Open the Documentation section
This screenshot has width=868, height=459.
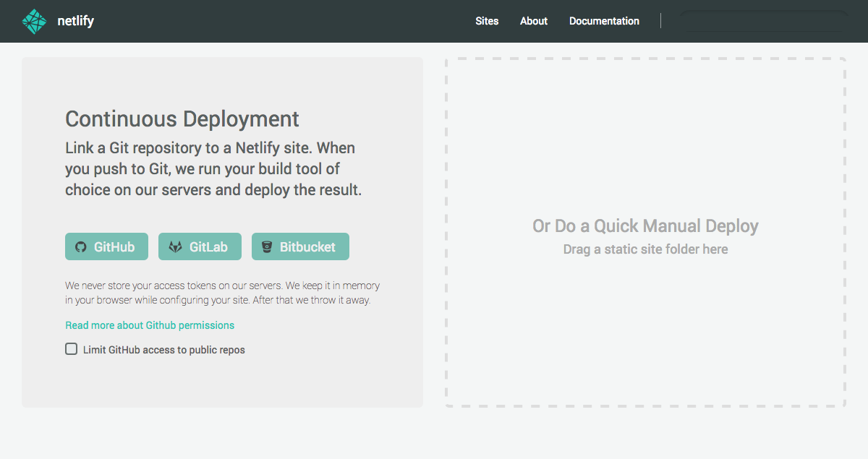point(604,21)
